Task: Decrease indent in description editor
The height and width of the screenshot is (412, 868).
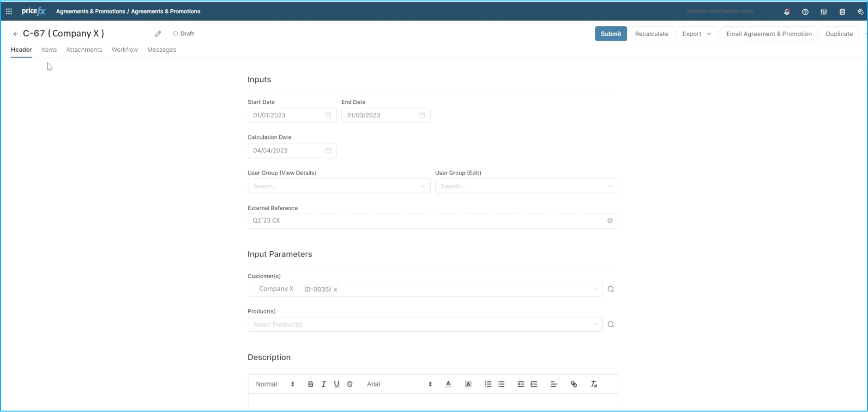Action: click(521, 384)
